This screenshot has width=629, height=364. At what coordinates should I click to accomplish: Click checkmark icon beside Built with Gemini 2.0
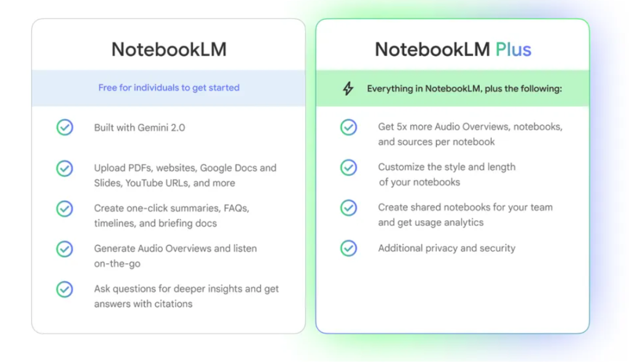(64, 128)
